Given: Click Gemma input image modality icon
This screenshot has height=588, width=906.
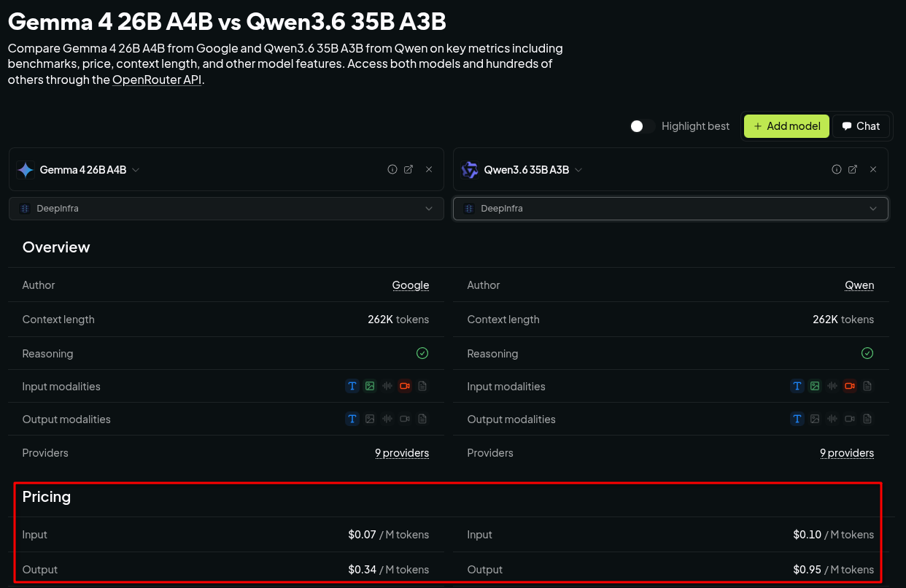Looking at the screenshot, I should tap(370, 386).
